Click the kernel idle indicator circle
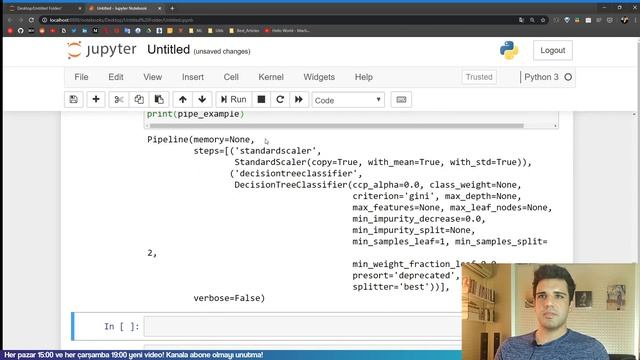640x360 pixels. [568, 77]
